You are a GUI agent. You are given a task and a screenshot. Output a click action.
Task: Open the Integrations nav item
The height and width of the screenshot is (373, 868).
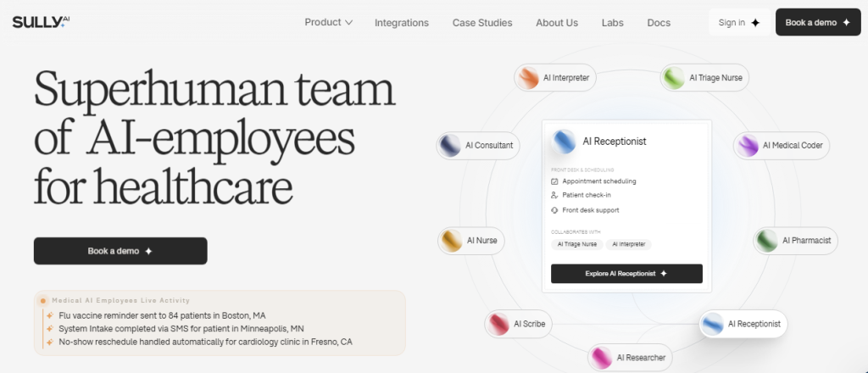click(402, 23)
